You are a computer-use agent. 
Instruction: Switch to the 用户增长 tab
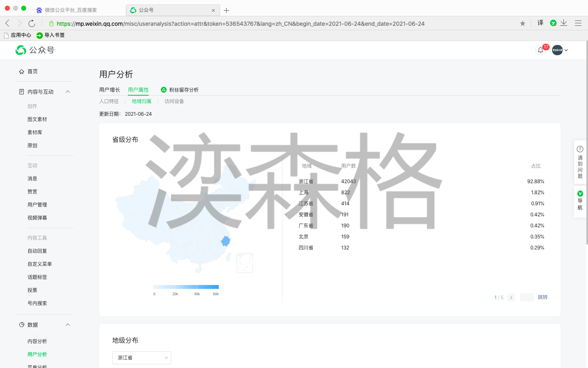tap(109, 90)
